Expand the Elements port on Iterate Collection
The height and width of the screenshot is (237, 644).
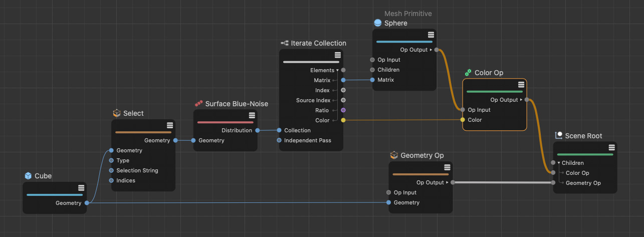coord(337,70)
